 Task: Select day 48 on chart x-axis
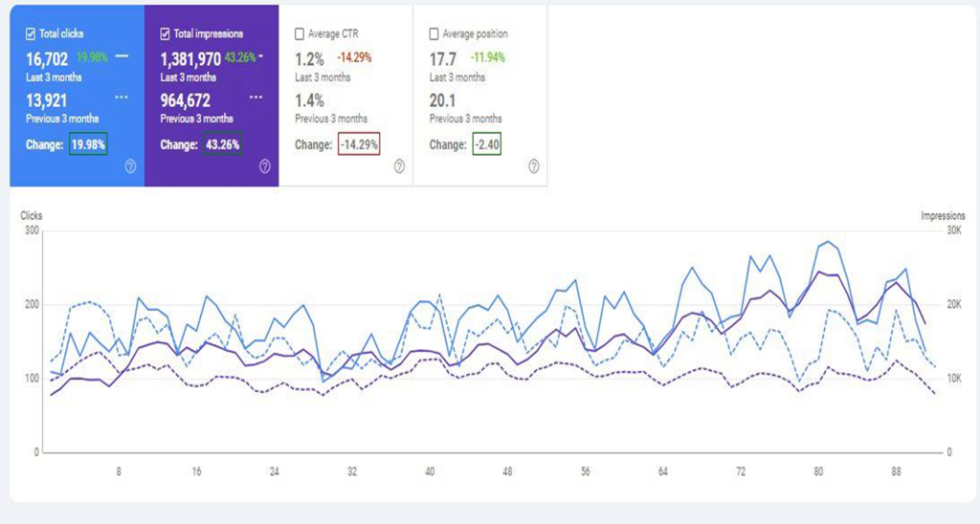click(508, 471)
